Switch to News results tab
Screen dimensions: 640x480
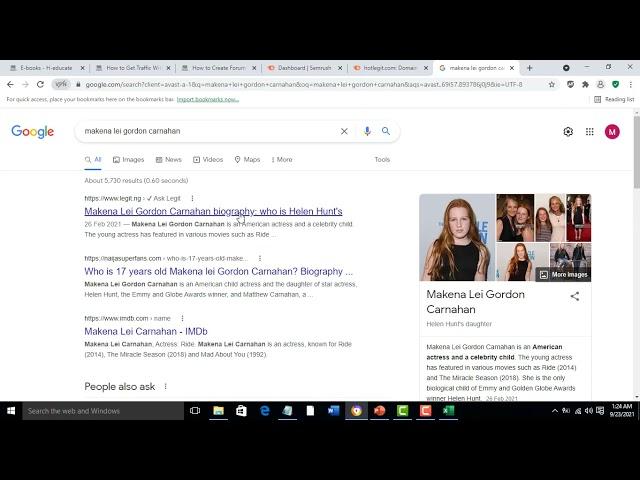(x=169, y=160)
